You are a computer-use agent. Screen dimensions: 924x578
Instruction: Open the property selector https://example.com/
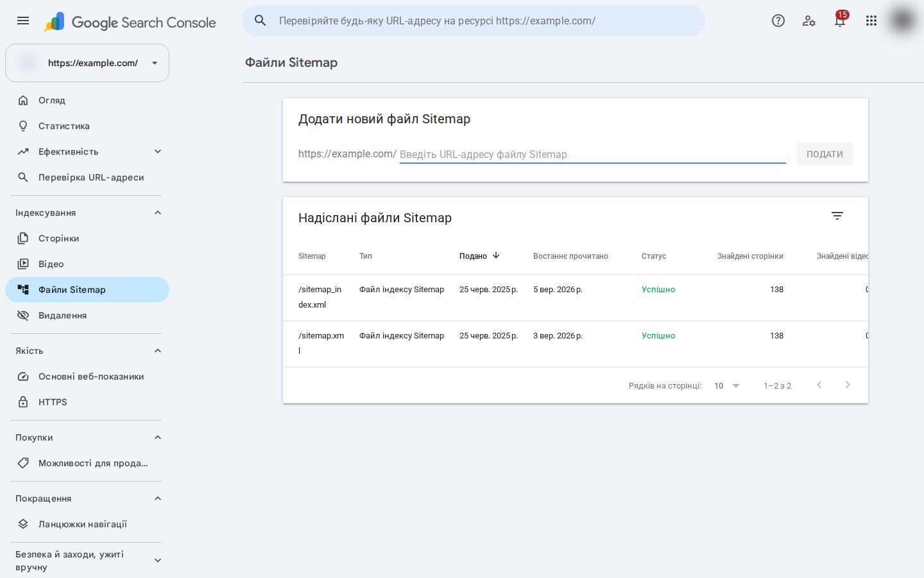click(87, 63)
